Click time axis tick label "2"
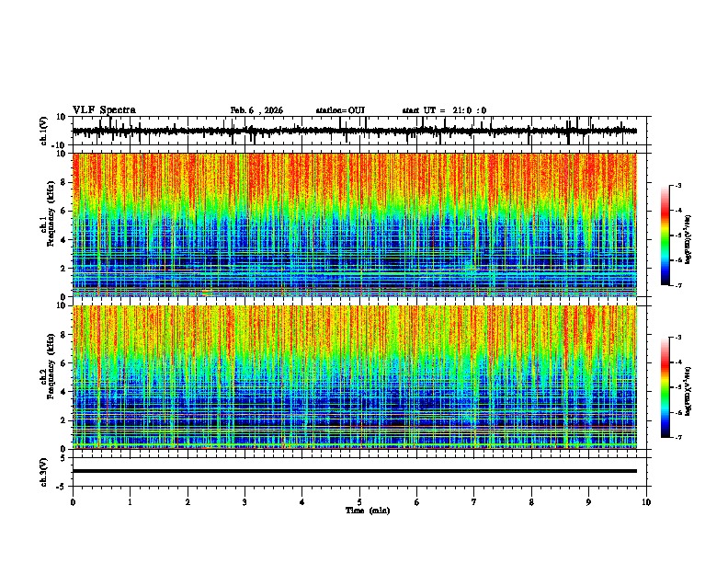Image resolution: width=728 pixels, height=563 pixels. click(x=188, y=502)
